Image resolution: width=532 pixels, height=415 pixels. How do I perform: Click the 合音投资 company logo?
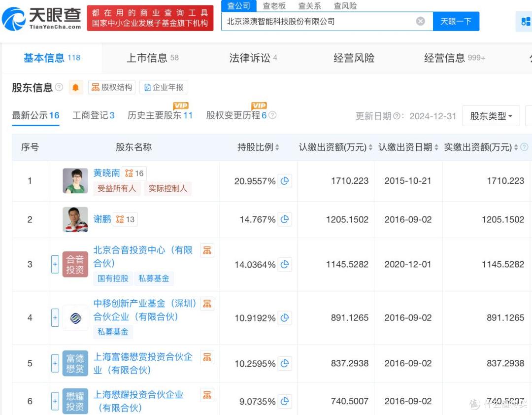click(x=75, y=265)
